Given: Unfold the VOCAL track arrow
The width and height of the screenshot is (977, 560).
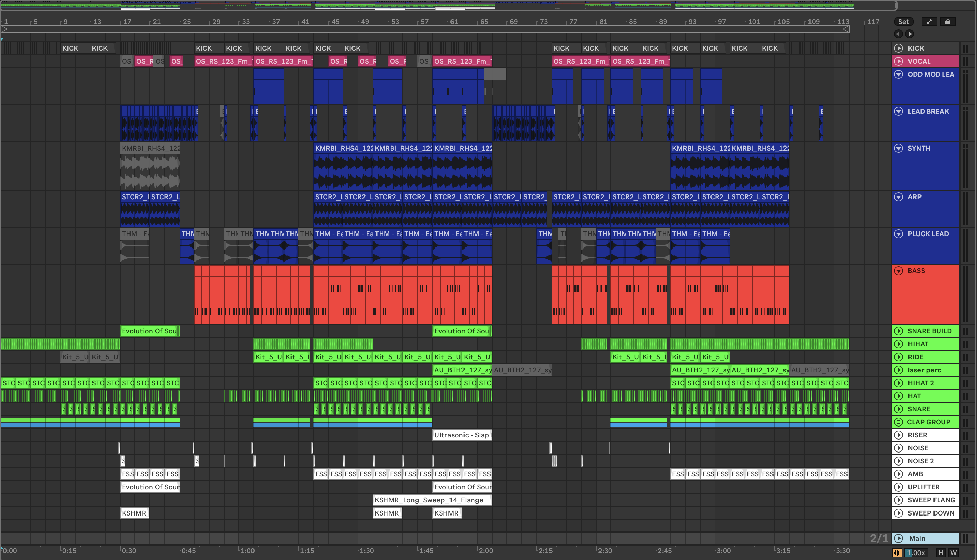Looking at the screenshot, I should coord(899,61).
